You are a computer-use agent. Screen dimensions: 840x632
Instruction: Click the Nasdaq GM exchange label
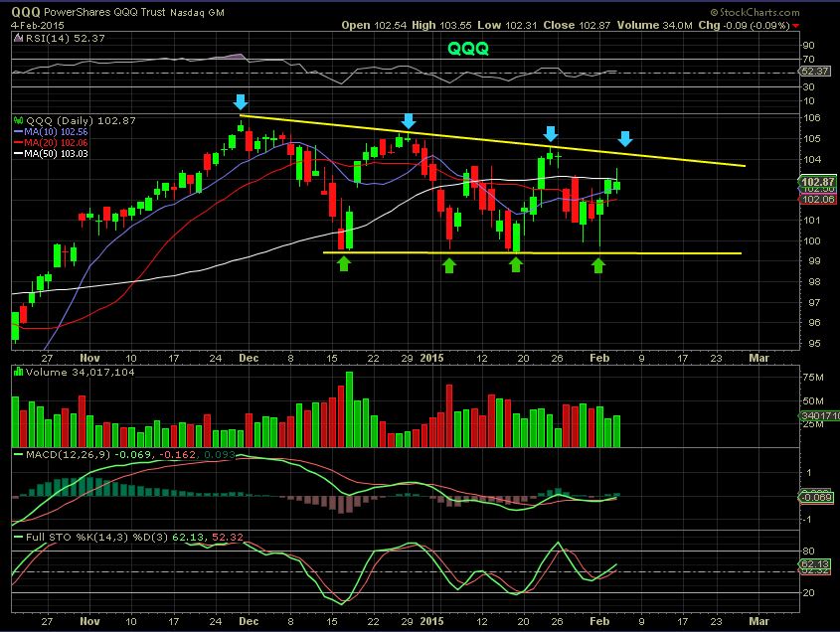tap(197, 12)
